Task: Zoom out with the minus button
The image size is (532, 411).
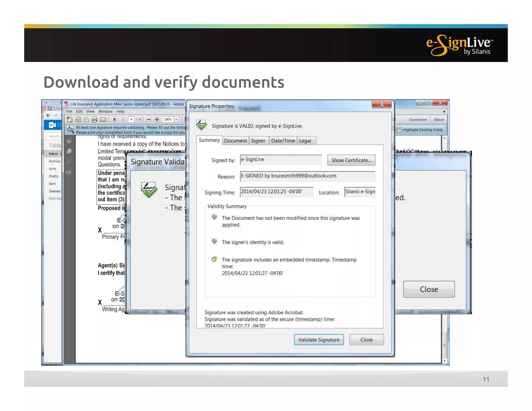Action: pyautogui.click(x=149, y=120)
